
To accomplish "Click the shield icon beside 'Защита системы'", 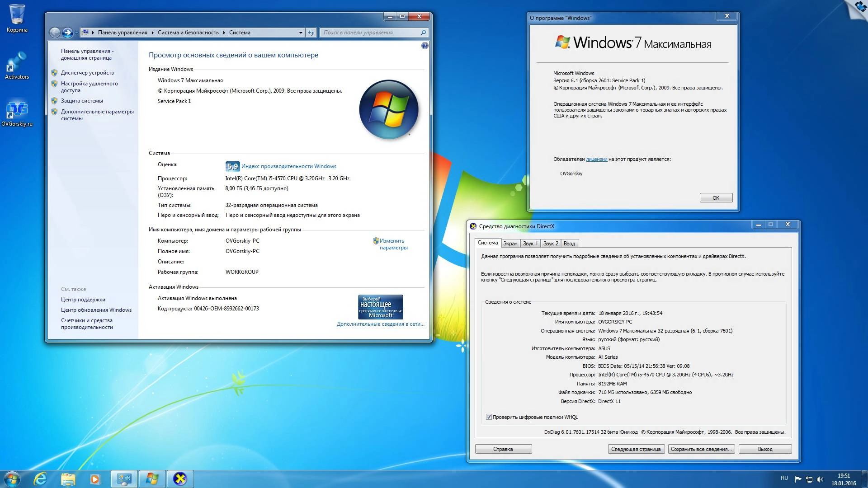I will 54,101.
